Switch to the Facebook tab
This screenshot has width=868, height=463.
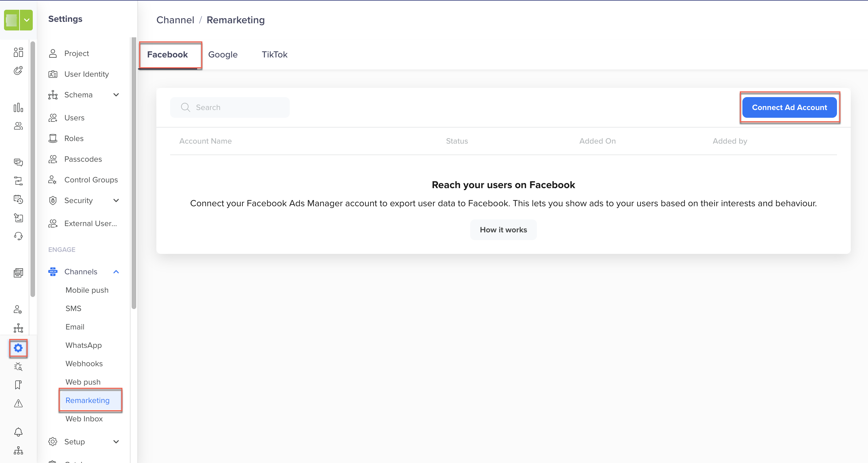point(168,55)
